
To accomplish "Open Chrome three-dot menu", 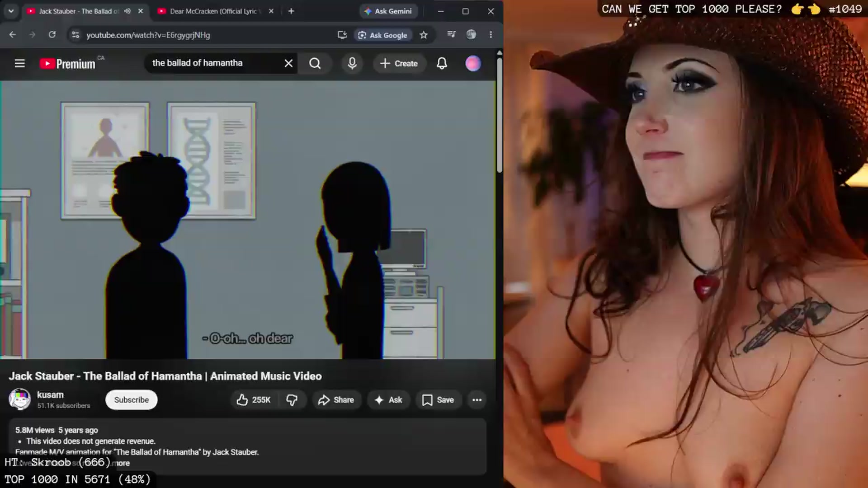I will click(491, 34).
